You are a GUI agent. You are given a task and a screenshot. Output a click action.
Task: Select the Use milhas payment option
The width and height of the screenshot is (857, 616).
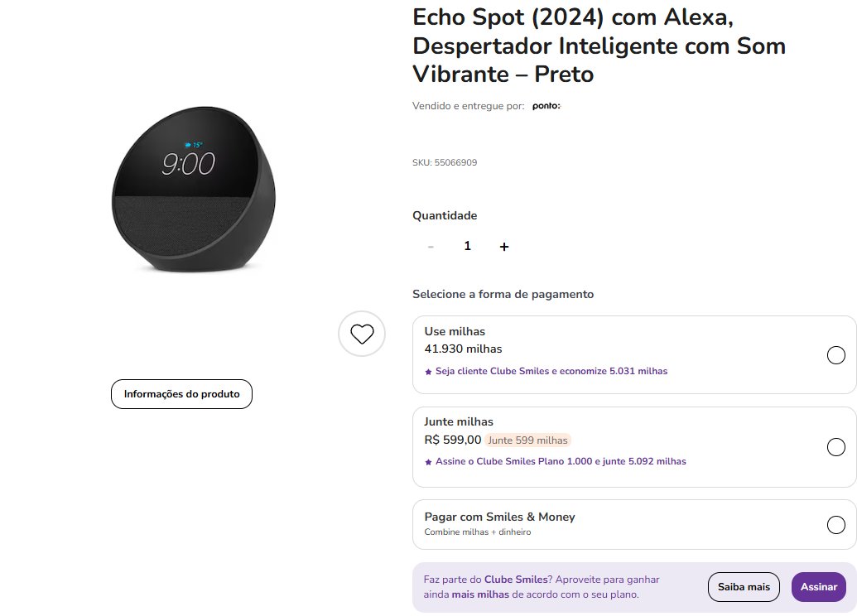click(835, 355)
